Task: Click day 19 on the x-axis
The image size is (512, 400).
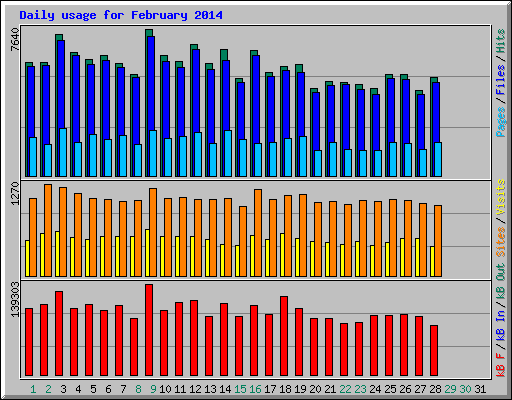Action: (x=300, y=389)
